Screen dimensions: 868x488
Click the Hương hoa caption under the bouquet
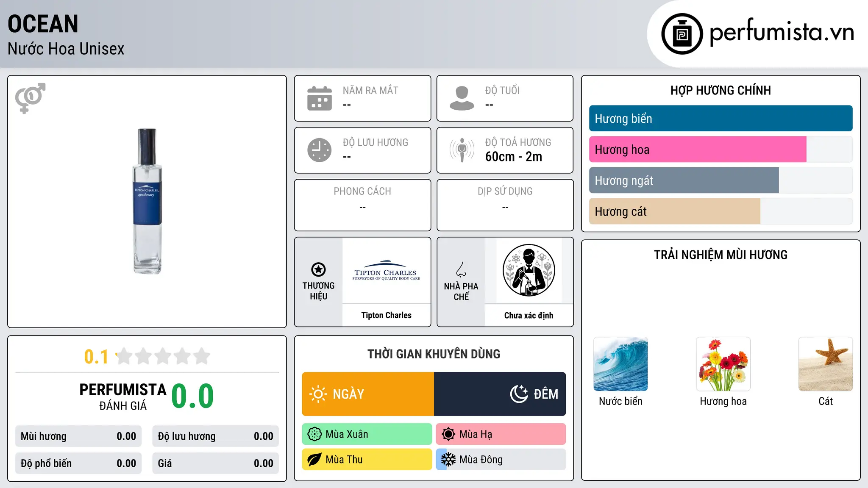pos(723,401)
